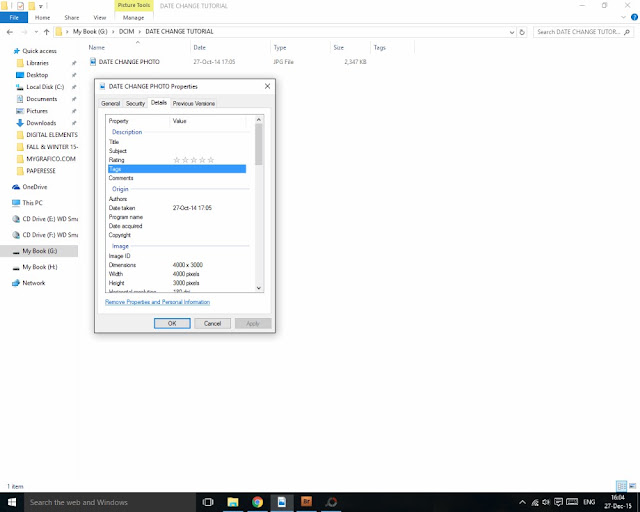Click OK in the Properties dialog
Screen dimensions: 640x512
pos(172,323)
